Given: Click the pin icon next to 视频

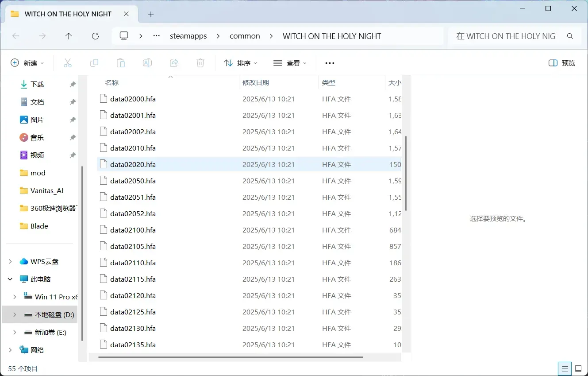Looking at the screenshot, I should click(x=73, y=155).
